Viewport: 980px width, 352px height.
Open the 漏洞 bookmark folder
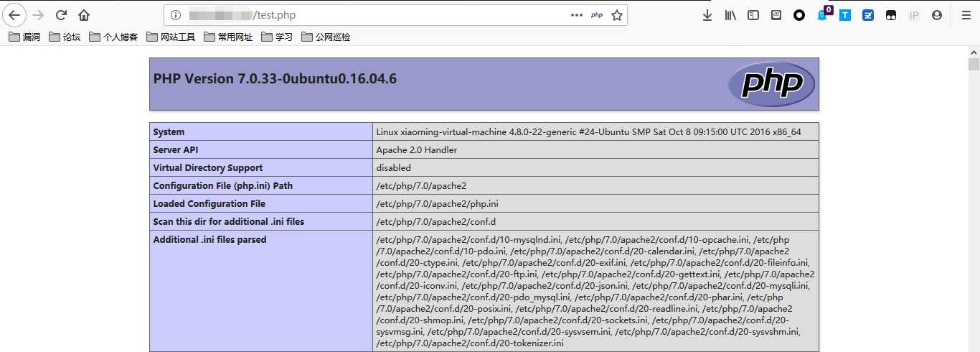[x=25, y=37]
